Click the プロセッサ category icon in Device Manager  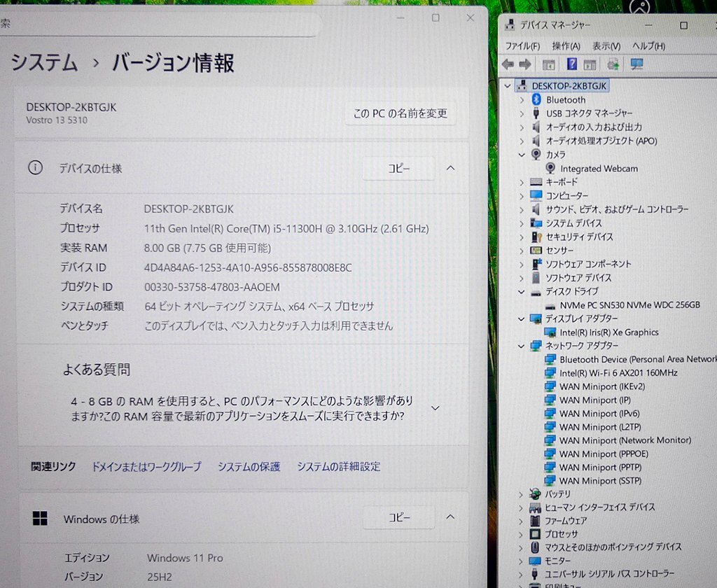click(x=535, y=533)
